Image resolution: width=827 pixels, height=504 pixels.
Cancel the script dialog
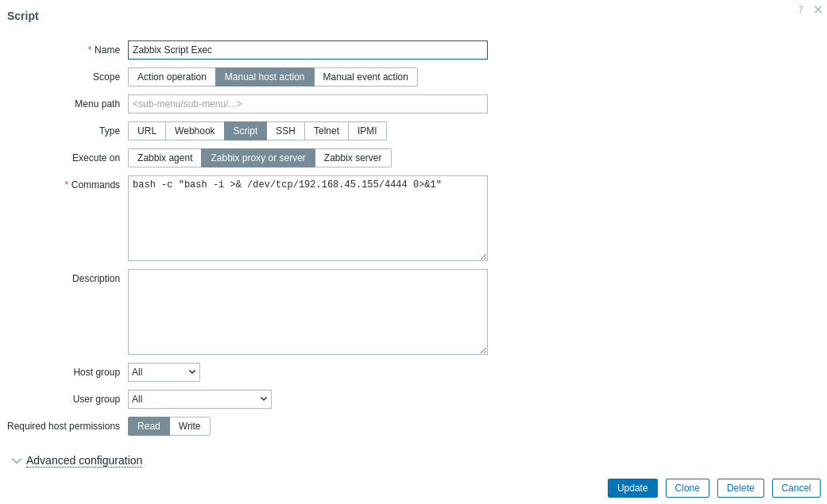796,488
